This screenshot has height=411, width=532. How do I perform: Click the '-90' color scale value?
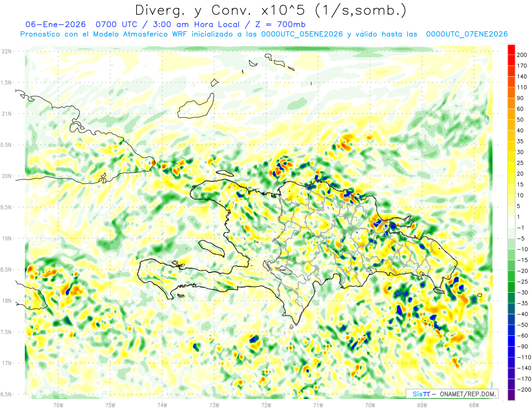tap(523, 347)
